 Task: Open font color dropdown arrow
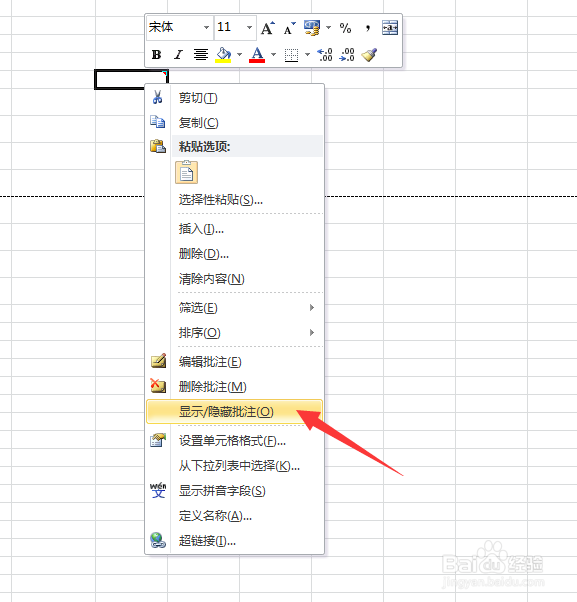[273, 55]
